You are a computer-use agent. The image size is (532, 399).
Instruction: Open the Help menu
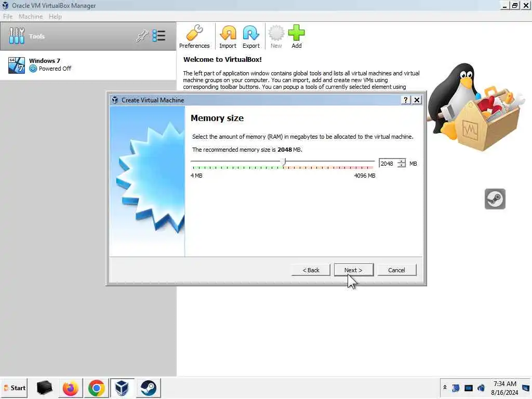pyautogui.click(x=55, y=17)
